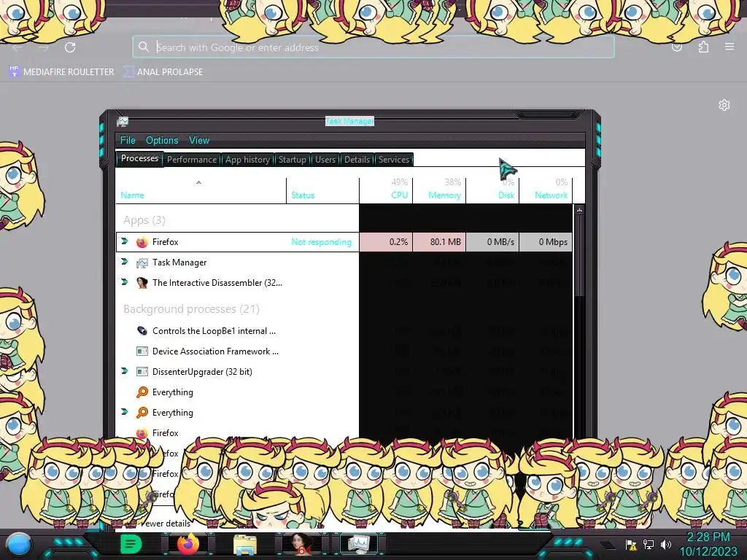Screen dimensions: 747x560
Task: Click the process list scroll-up arrow
Action: tap(579, 209)
